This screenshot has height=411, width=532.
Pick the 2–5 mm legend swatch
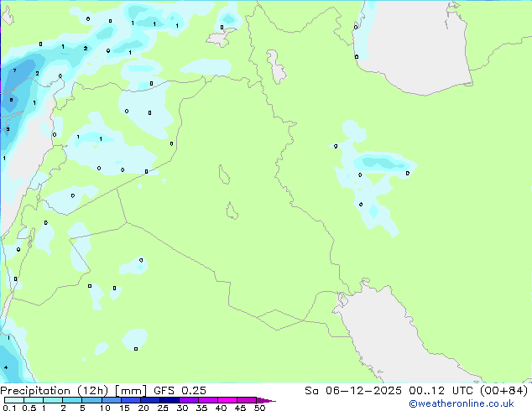click(72, 400)
